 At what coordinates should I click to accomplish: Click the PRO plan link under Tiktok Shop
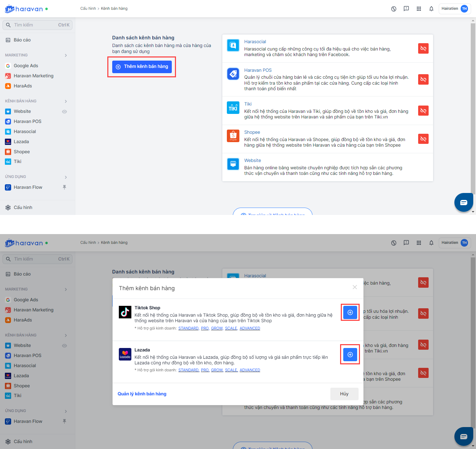[205, 328]
